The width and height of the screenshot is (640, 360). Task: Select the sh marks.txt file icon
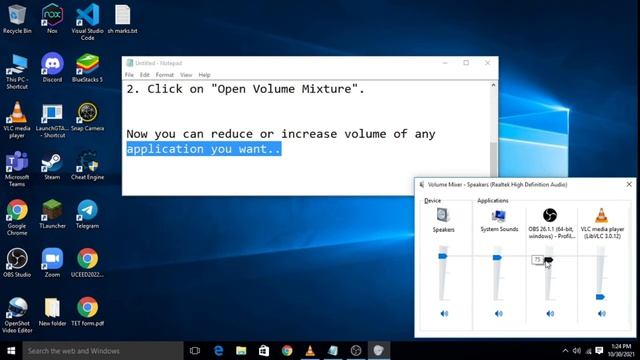[122, 19]
